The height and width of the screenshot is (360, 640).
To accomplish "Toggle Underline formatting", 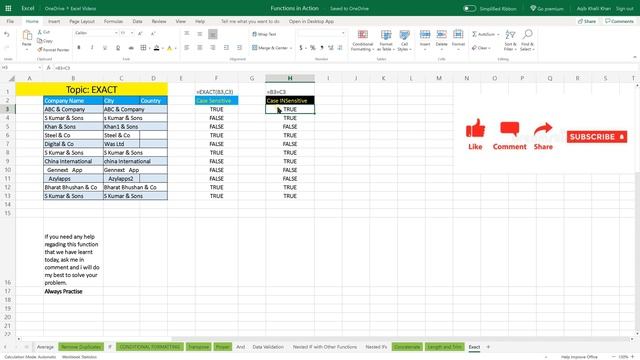I will [105, 48].
